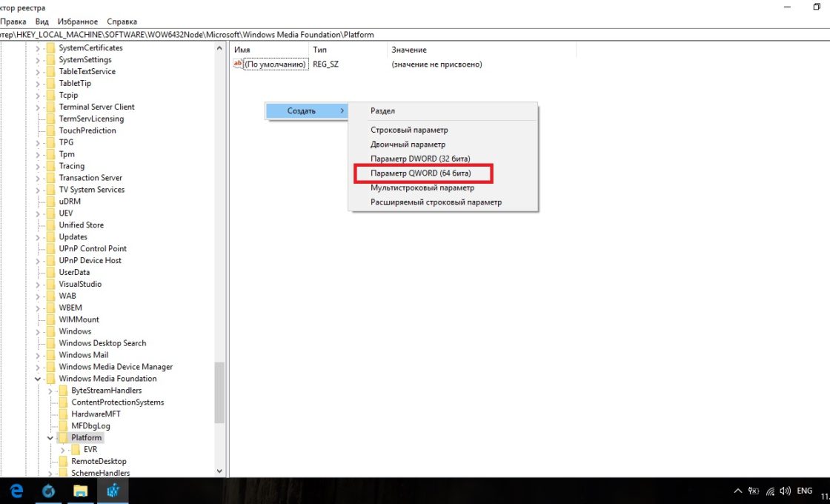Open the Избранное menu

tap(78, 21)
